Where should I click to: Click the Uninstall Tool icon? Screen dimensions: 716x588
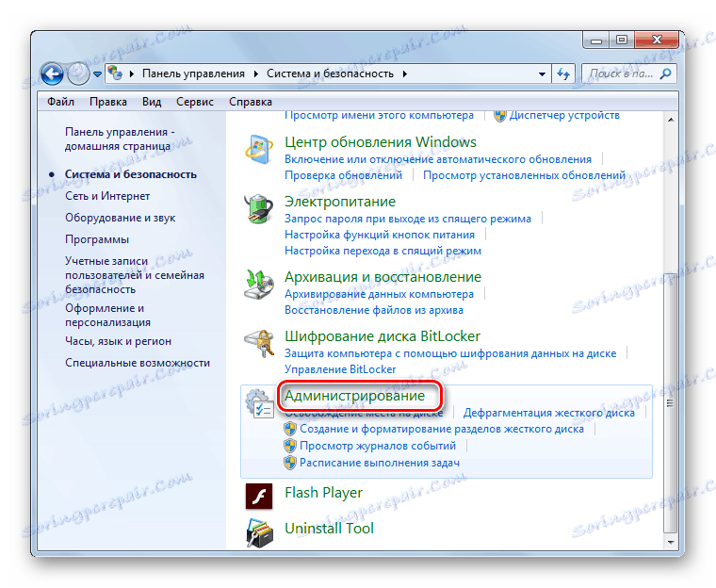259,532
